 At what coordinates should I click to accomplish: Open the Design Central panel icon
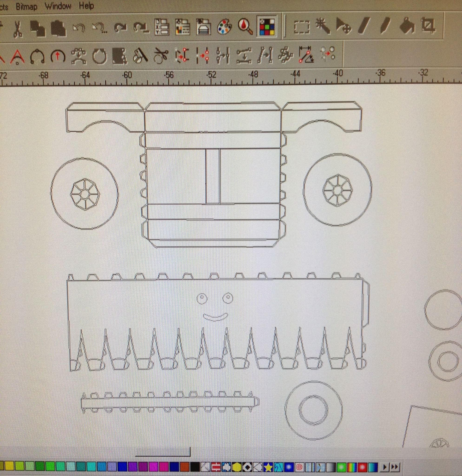click(x=162, y=27)
